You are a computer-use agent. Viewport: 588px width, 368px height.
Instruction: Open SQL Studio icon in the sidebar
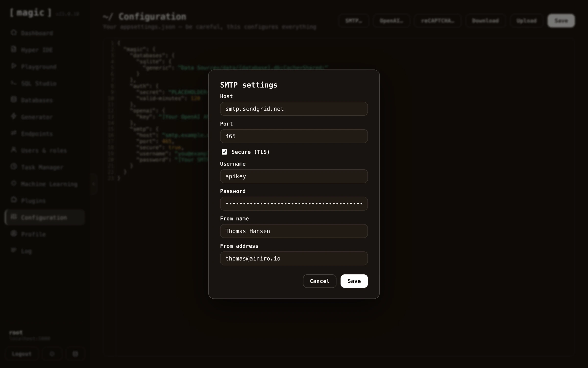click(14, 83)
